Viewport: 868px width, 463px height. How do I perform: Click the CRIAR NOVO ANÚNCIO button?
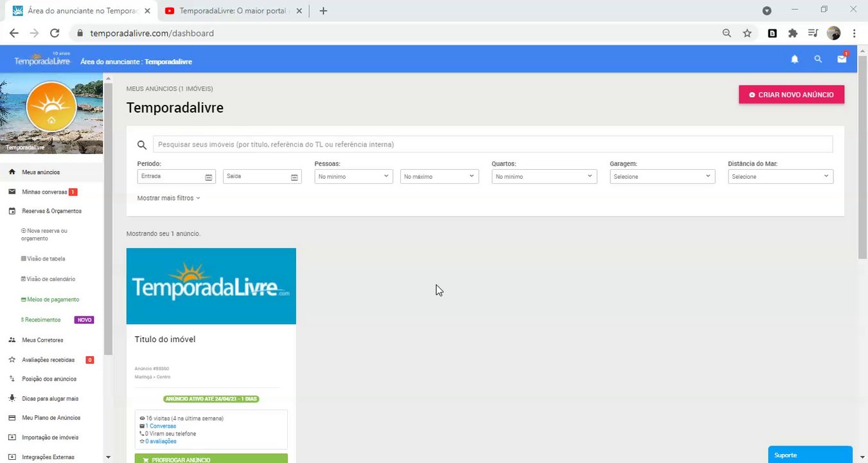(x=792, y=95)
